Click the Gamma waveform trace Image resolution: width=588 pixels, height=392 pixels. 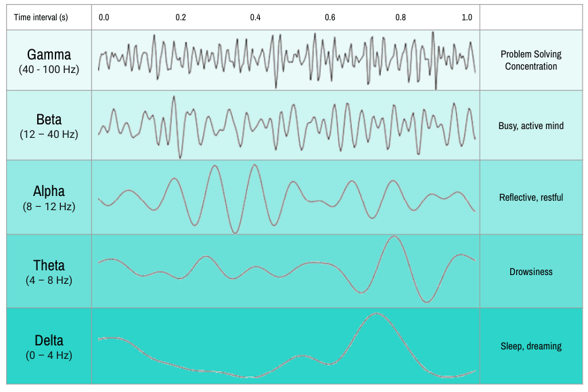click(x=287, y=60)
